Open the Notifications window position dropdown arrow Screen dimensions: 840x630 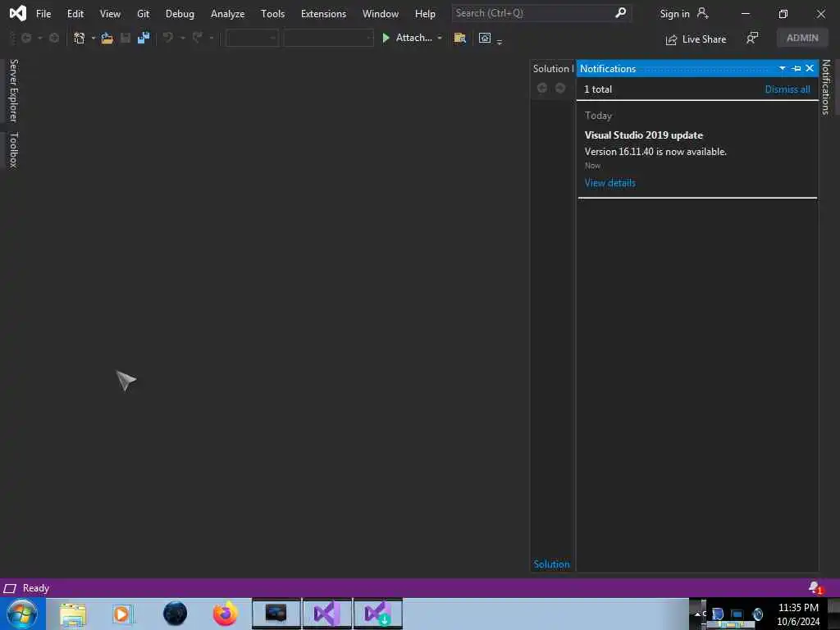tap(782, 69)
